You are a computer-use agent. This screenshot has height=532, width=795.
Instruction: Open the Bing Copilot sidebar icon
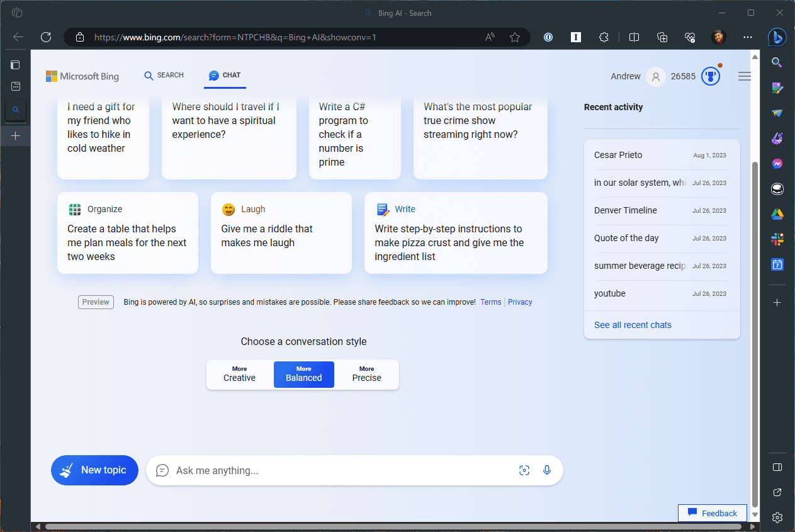click(777, 37)
